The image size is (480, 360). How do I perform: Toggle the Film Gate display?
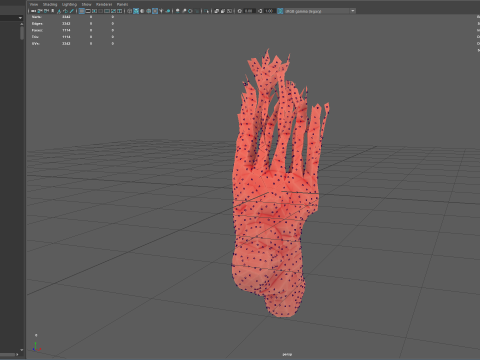(x=88, y=11)
